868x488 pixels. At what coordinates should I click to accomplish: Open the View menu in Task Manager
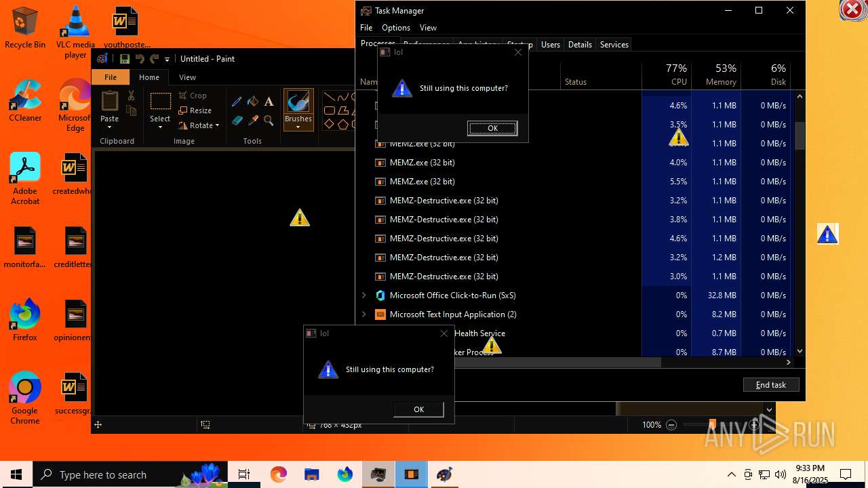pyautogui.click(x=428, y=28)
